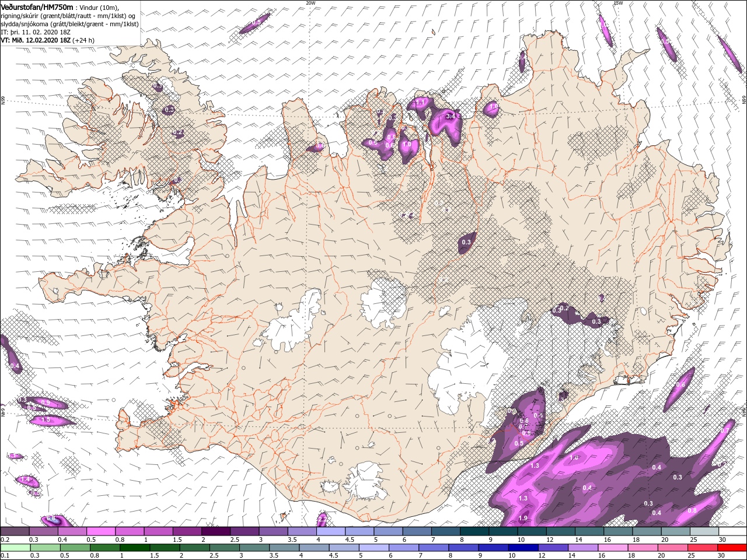The image size is (747, 560).
Task: Click the '3.5' label in the snow legend
Action: pyautogui.click(x=292, y=540)
